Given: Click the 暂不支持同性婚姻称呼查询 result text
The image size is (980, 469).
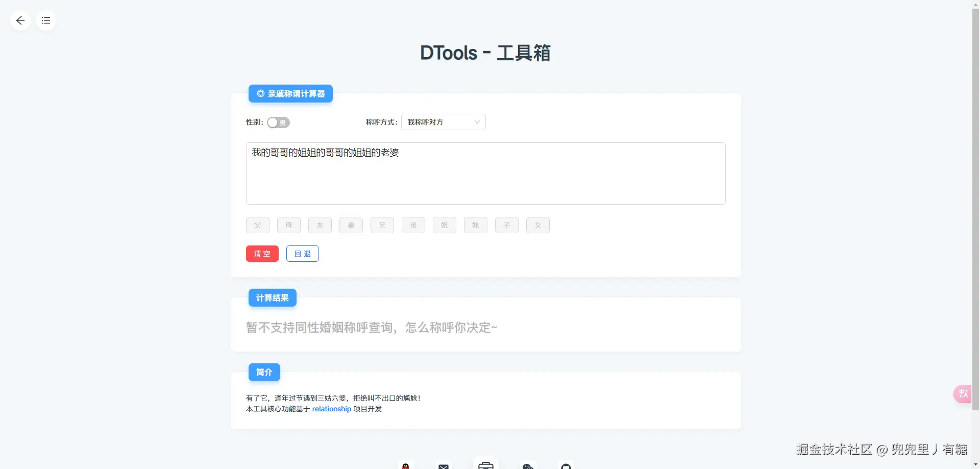Looking at the screenshot, I should click(372, 328).
